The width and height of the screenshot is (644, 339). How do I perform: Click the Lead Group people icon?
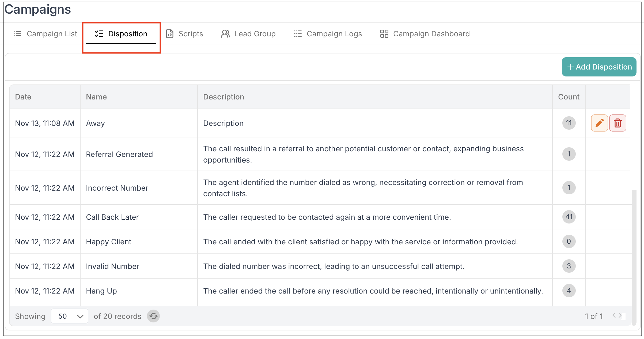point(225,34)
